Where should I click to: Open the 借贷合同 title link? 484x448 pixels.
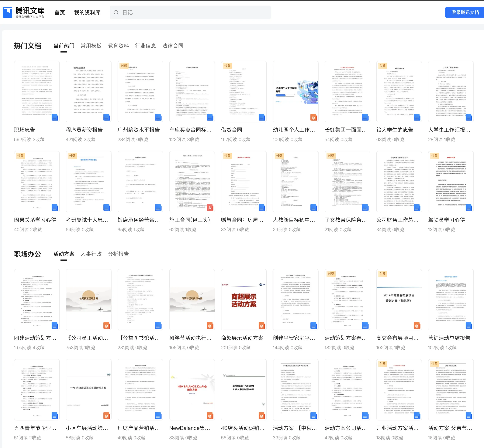231,130
